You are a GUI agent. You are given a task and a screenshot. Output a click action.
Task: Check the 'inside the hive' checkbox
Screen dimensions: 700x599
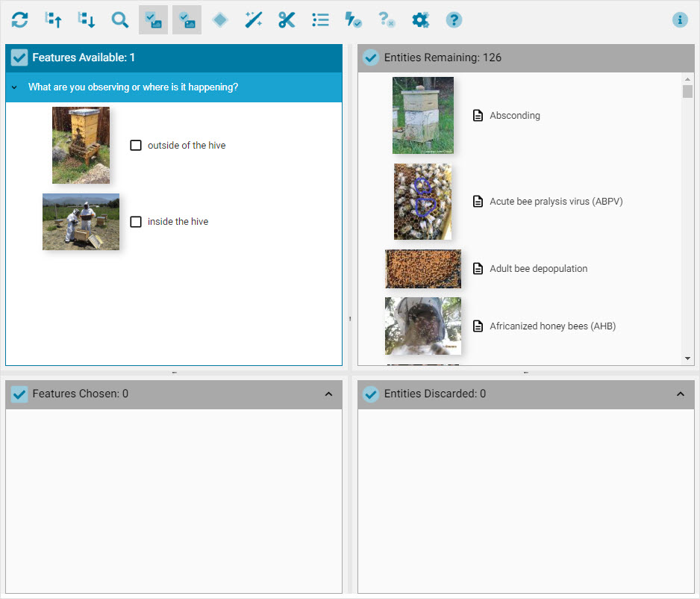point(136,222)
